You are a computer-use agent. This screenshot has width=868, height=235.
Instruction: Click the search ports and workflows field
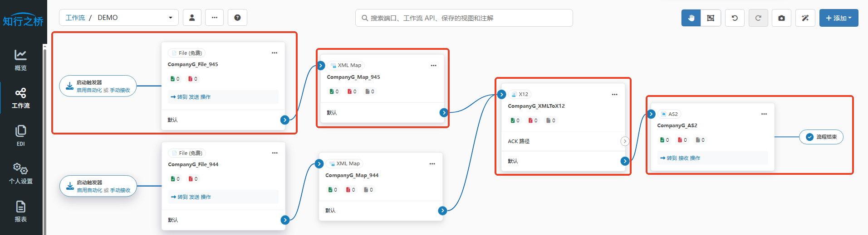(x=464, y=18)
